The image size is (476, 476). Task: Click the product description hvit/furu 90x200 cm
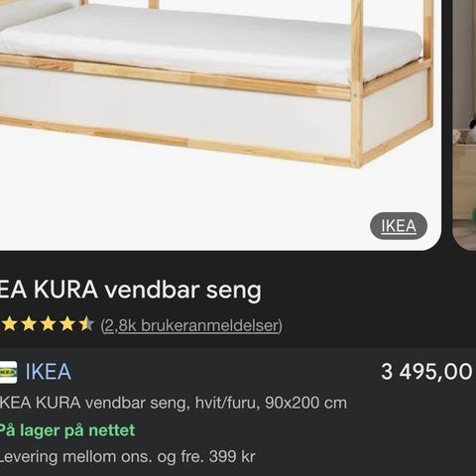pos(174,403)
